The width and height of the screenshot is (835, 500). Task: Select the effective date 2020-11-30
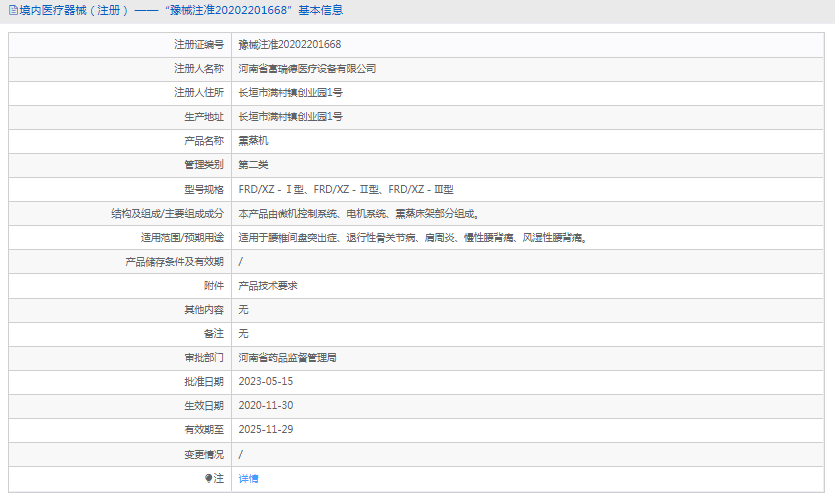(266, 406)
